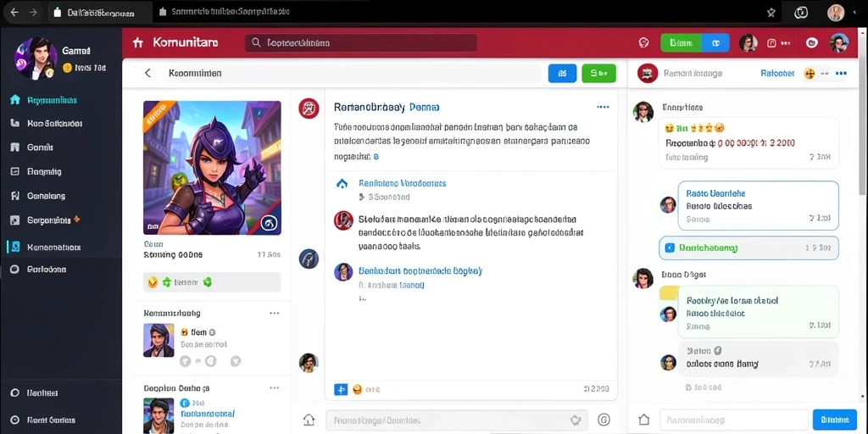
Task: Click the search field in the red header
Action: coord(361,42)
